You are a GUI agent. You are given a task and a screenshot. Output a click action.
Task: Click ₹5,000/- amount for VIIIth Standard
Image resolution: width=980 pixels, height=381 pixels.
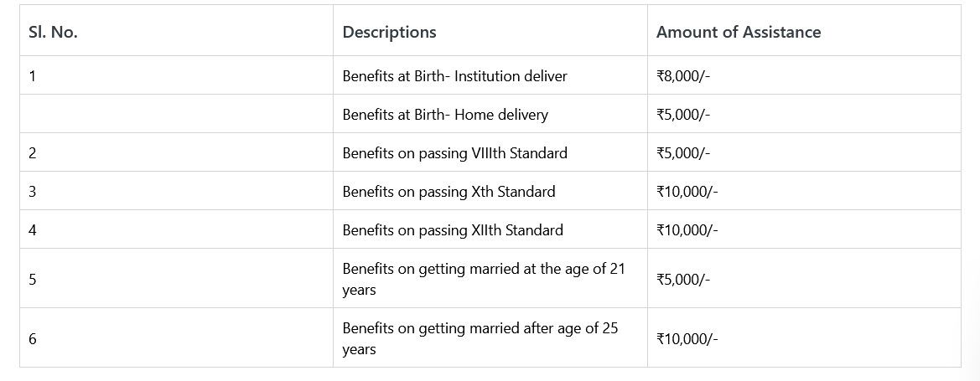pyautogui.click(x=683, y=153)
